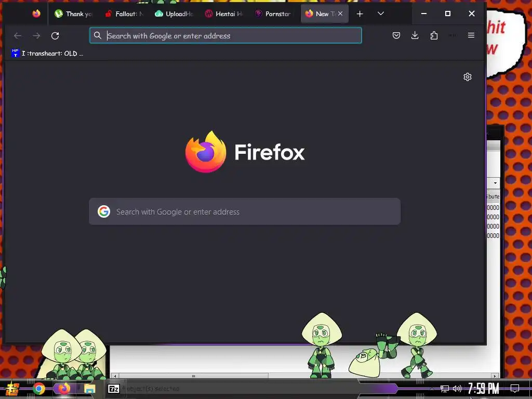This screenshot has width=532, height=399.
Task: Go back to previous page
Action: pyautogui.click(x=18, y=36)
